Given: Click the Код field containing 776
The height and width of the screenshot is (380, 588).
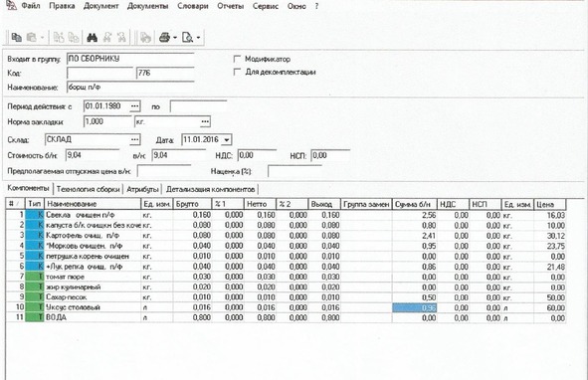Looking at the screenshot, I should click(x=165, y=74).
